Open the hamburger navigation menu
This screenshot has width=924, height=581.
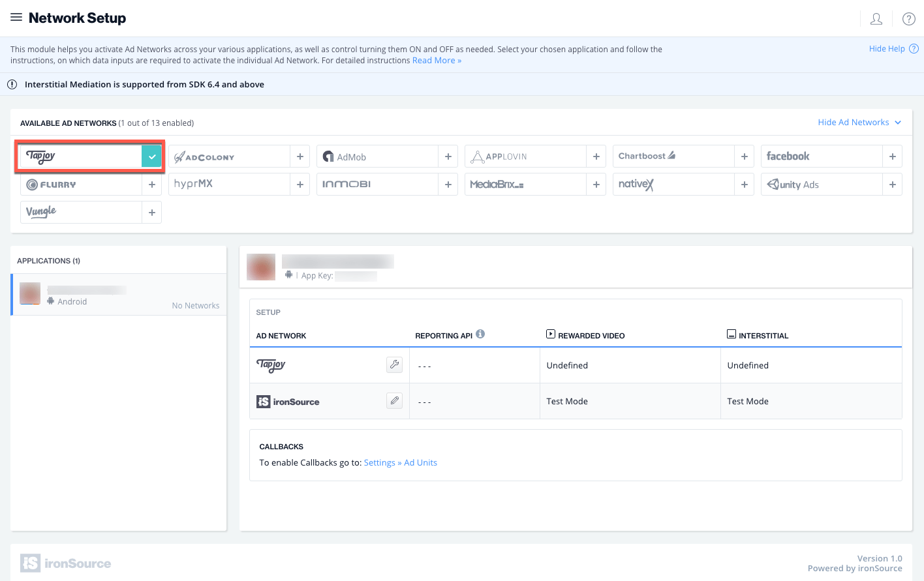pos(16,18)
